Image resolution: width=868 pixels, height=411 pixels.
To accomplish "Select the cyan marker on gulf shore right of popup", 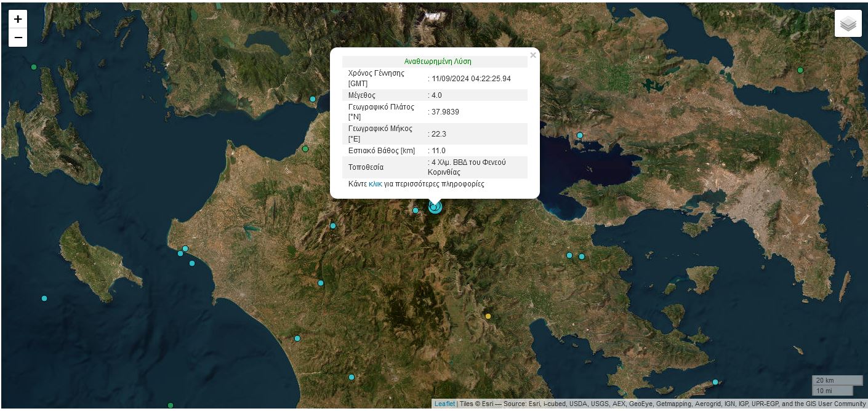I will click(579, 135).
